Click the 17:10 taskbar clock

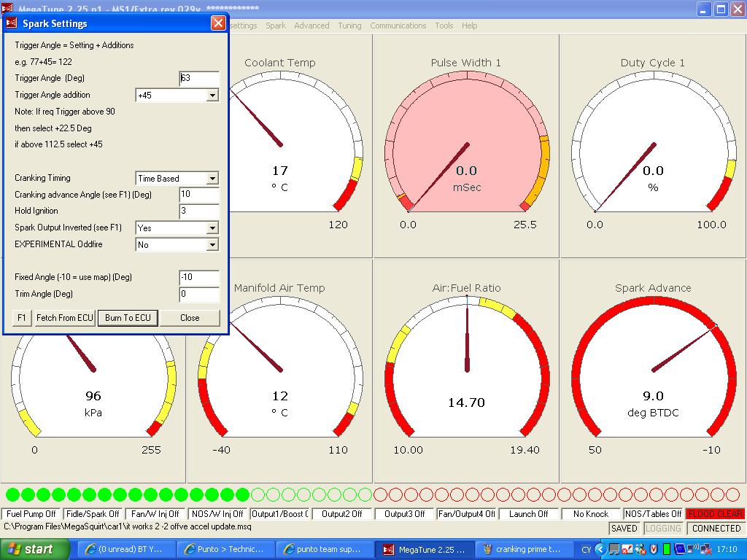click(727, 550)
